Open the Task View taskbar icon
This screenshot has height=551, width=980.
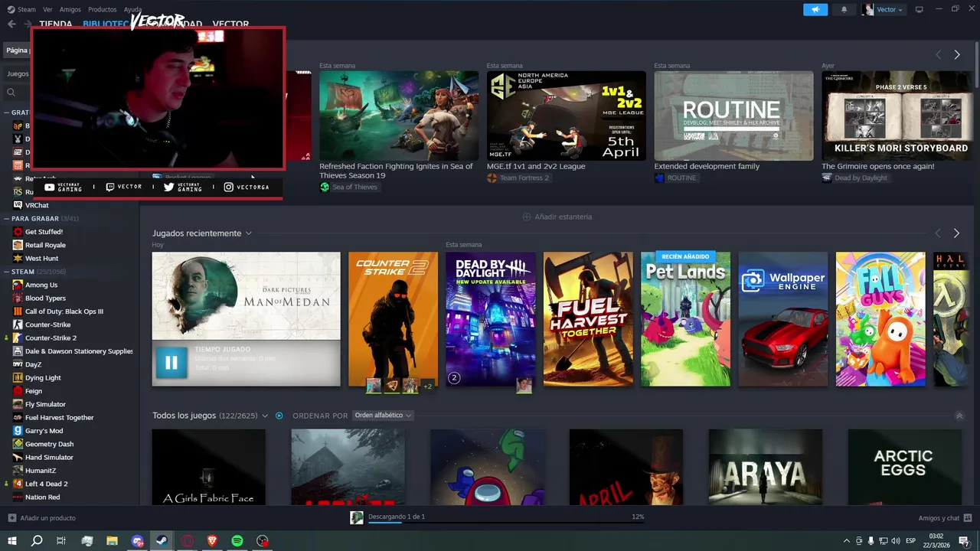[61, 541]
